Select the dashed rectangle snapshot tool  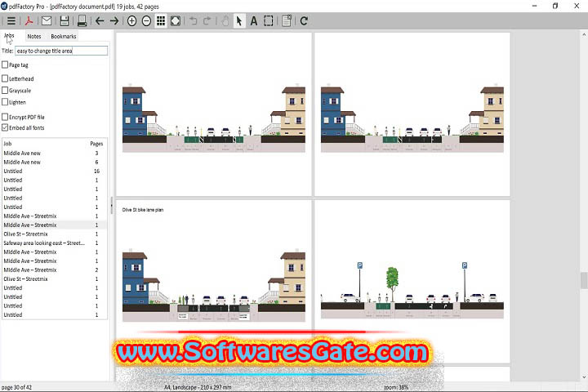[269, 21]
